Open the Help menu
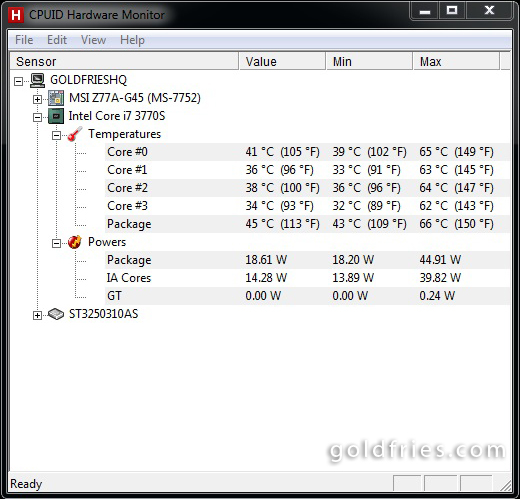520x499 pixels. (132, 40)
